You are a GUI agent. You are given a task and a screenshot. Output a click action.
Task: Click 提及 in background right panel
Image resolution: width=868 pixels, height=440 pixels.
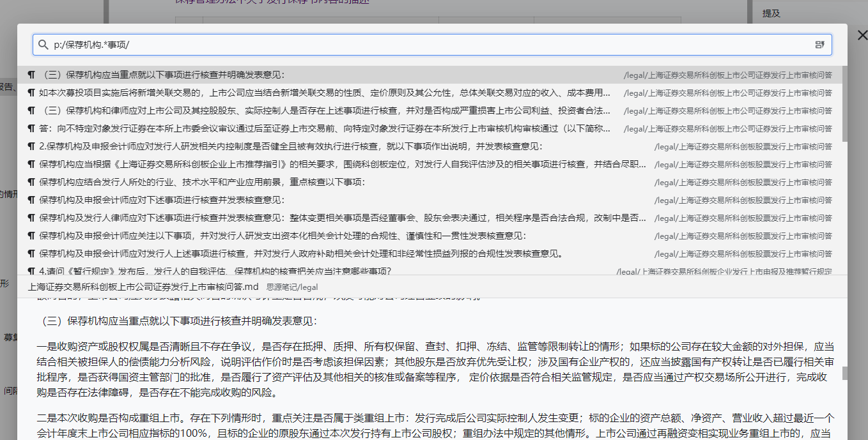(771, 13)
